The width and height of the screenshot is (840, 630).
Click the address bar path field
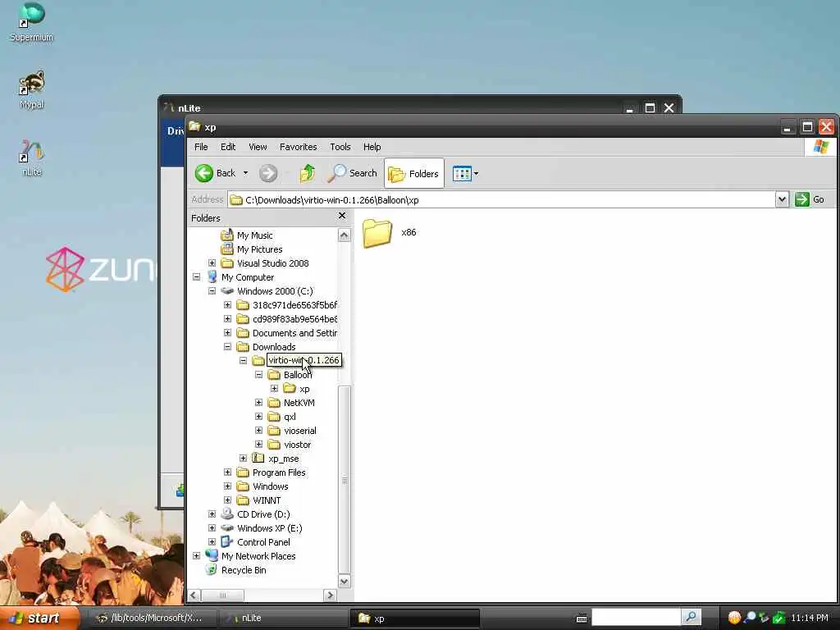[501, 199]
